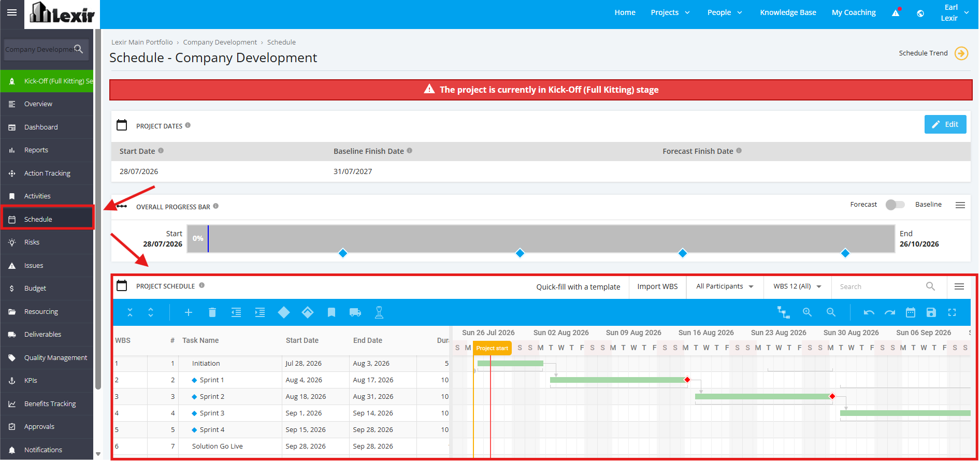This screenshot has width=980, height=461.
Task: Add a new task with plus icon
Action: click(x=189, y=312)
